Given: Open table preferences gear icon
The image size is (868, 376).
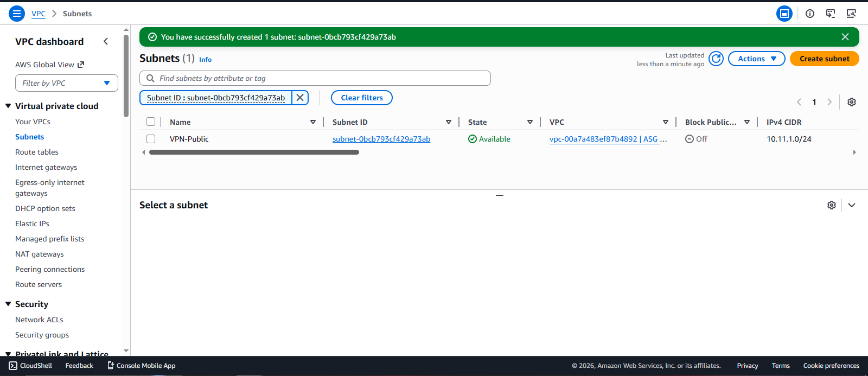Looking at the screenshot, I should tap(852, 102).
